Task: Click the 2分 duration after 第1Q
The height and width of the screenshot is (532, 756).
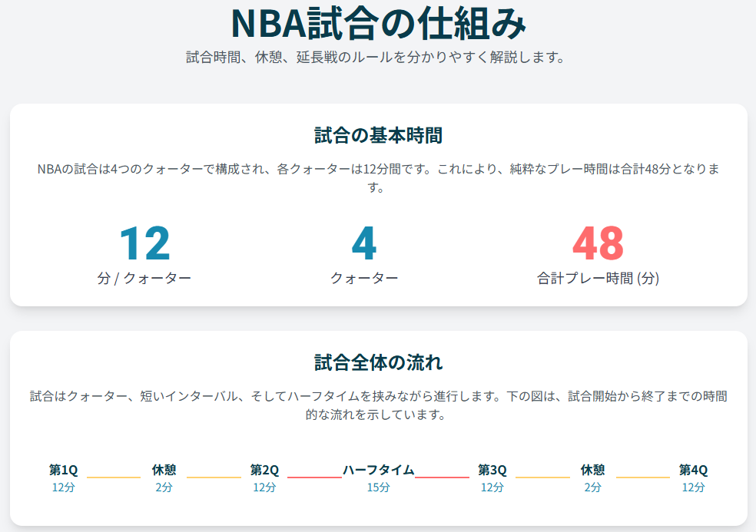Action: point(164,487)
